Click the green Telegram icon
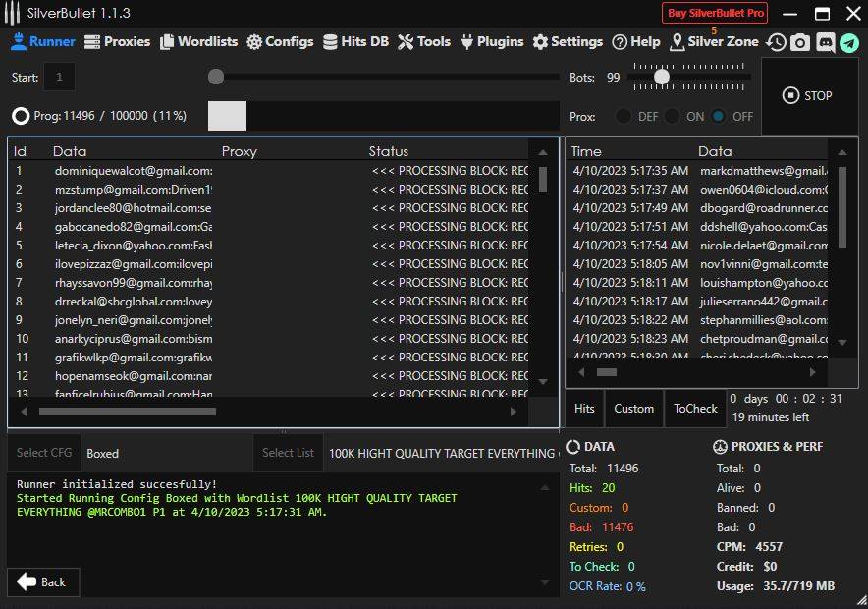The image size is (868, 609). [848, 42]
